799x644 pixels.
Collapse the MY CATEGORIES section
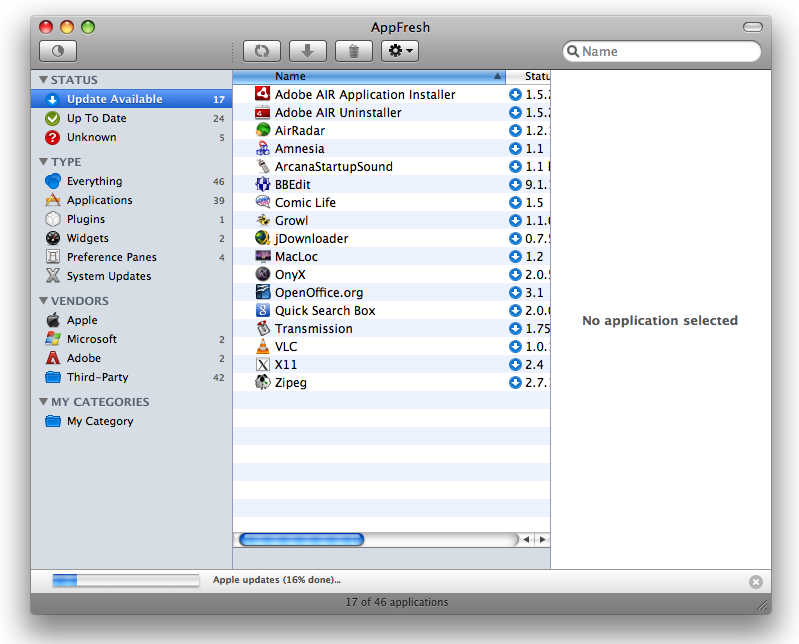point(43,402)
